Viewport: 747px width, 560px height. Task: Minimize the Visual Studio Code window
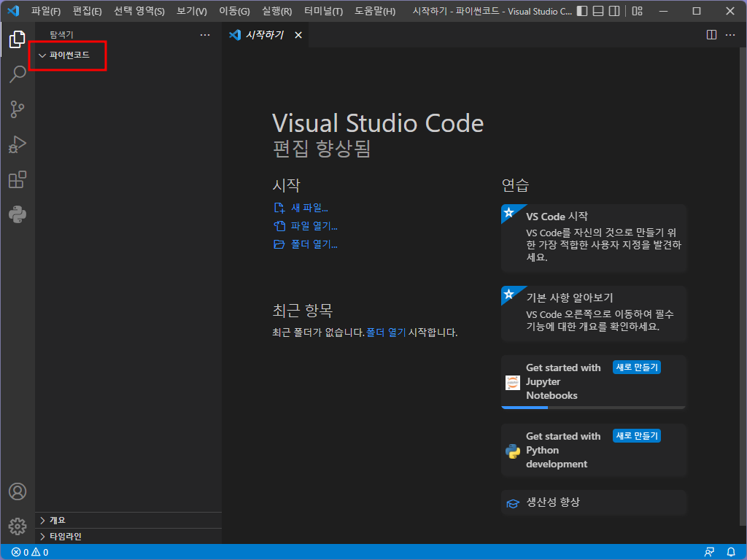pyautogui.click(x=663, y=11)
